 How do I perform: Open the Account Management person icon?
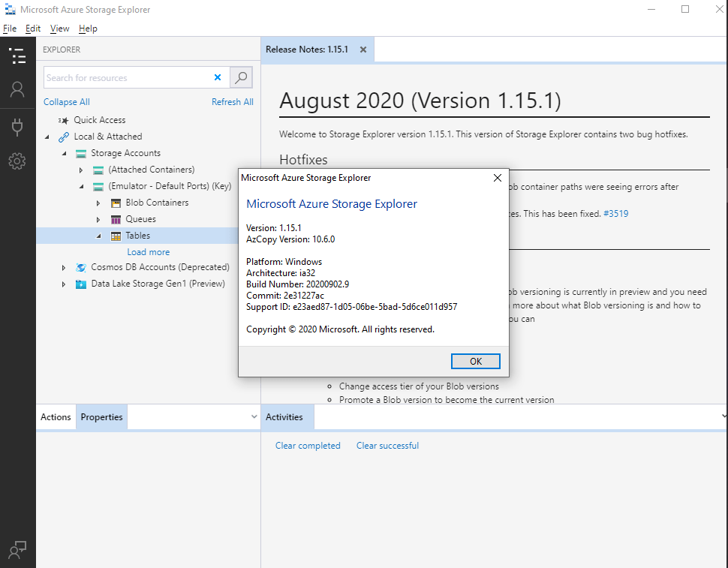17,89
